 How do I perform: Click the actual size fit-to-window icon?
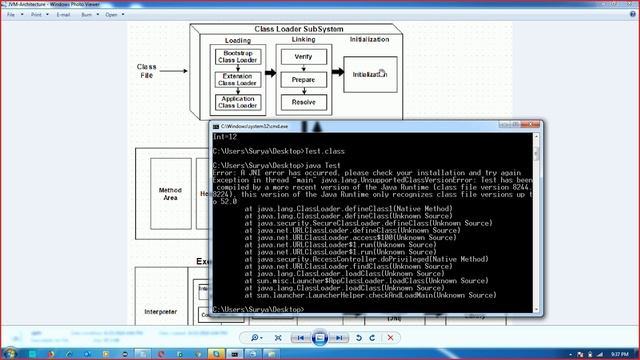point(278,338)
